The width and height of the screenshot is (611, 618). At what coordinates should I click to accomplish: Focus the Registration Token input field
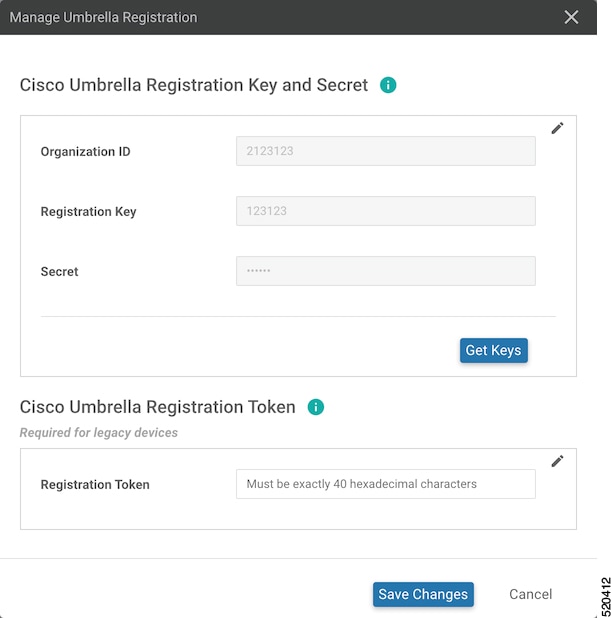(x=386, y=484)
